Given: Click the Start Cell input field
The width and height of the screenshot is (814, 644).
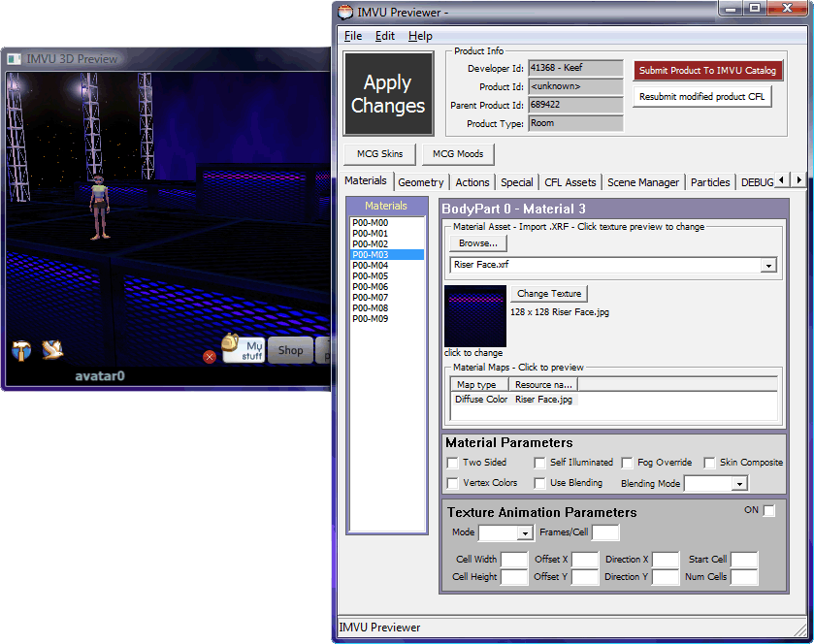Looking at the screenshot, I should click(x=744, y=560).
